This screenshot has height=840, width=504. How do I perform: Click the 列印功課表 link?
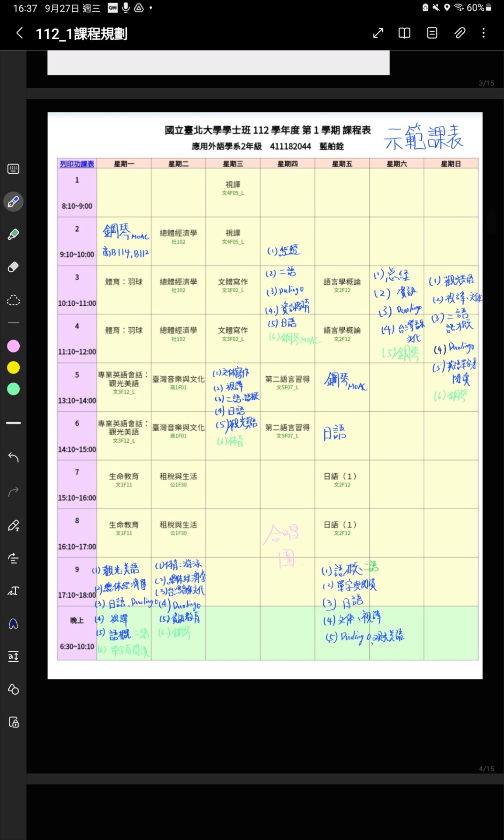pos(77,164)
